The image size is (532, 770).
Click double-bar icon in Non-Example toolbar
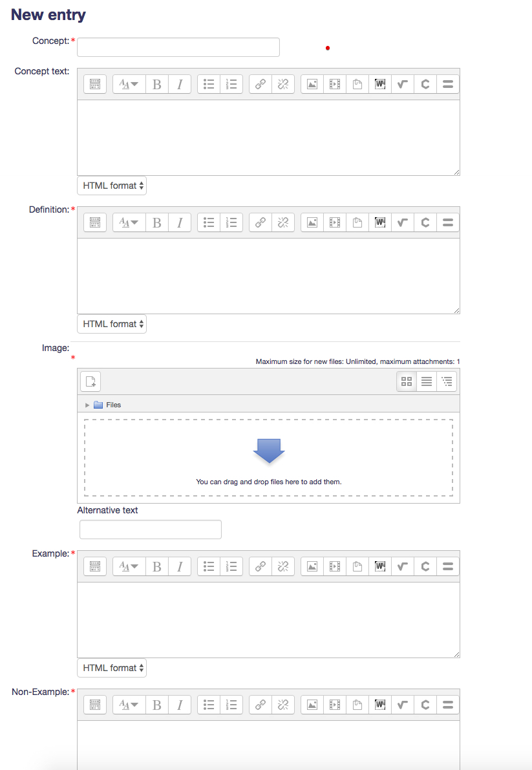[x=447, y=705]
